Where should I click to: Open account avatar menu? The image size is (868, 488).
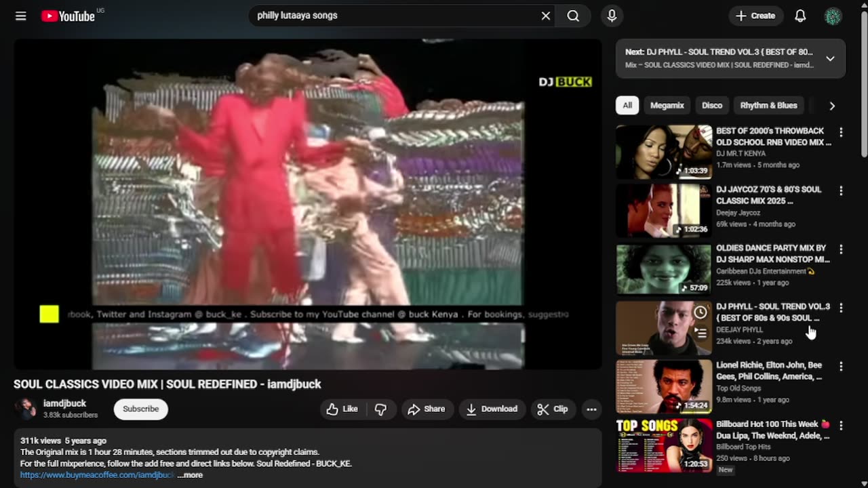pos(833,16)
